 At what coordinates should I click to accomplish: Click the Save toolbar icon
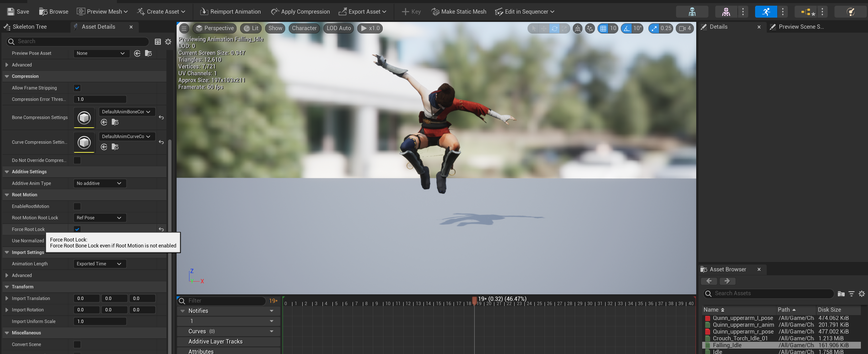pyautogui.click(x=11, y=11)
